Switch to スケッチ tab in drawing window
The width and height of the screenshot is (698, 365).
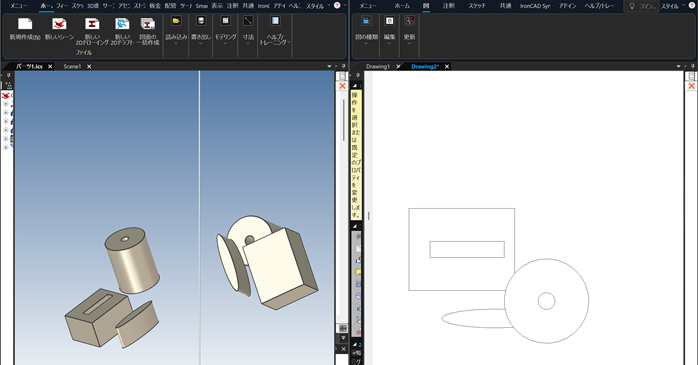(x=476, y=6)
